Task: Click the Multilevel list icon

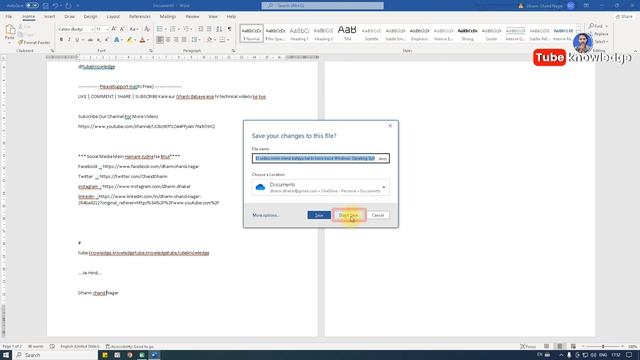Action: pyautogui.click(x=186, y=29)
